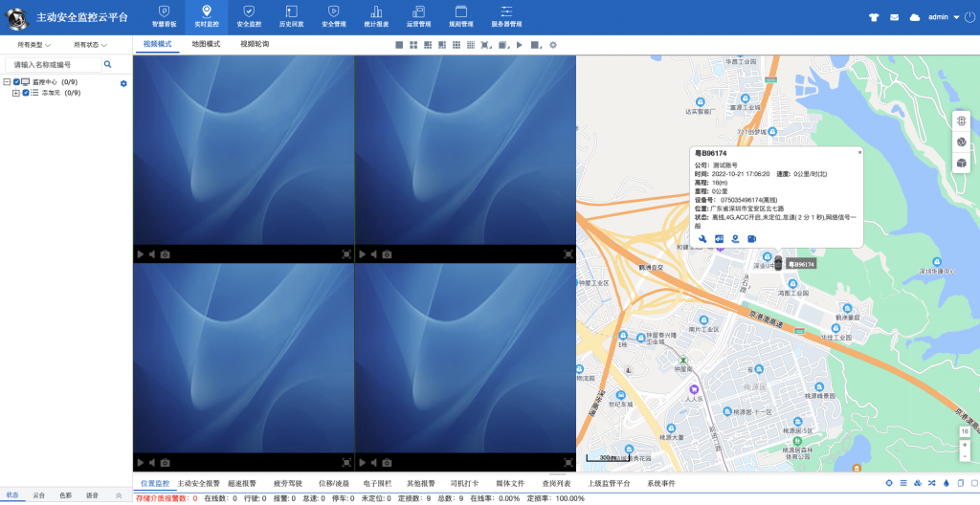Open the 规则管理 rules management module
Viewport: 980px width, 505px height.
point(461,17)
